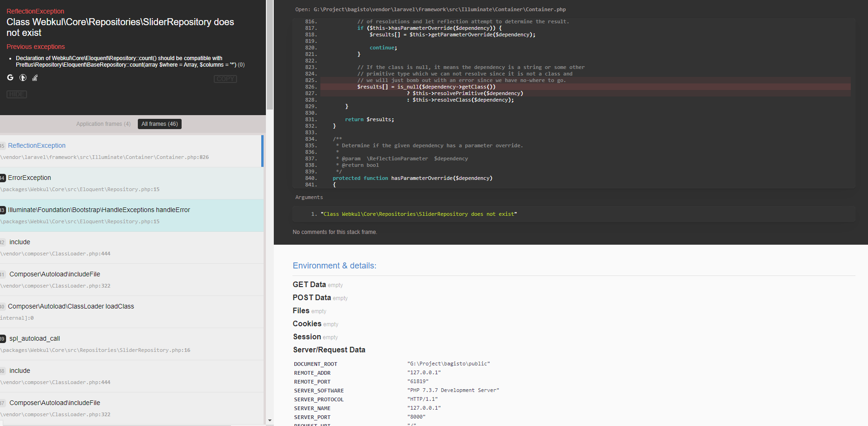Click the 'PHP 7.3.7 Development Server' value
The image size is (868, 426).
point(453,390)
